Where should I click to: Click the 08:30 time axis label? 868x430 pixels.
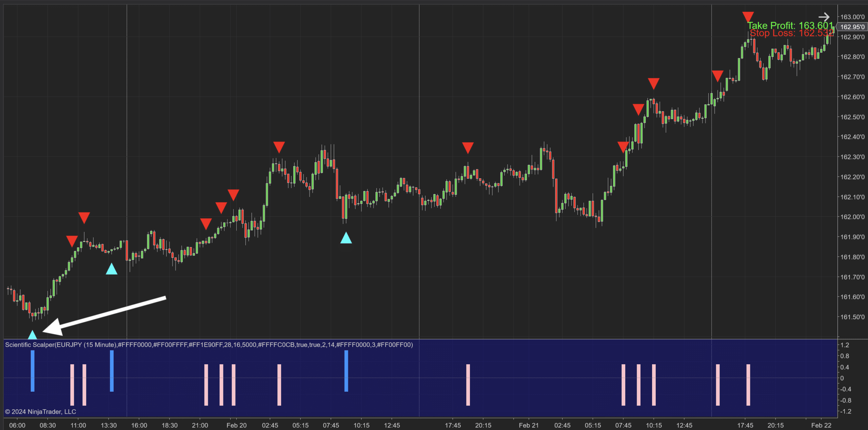[x=48, y=425]
